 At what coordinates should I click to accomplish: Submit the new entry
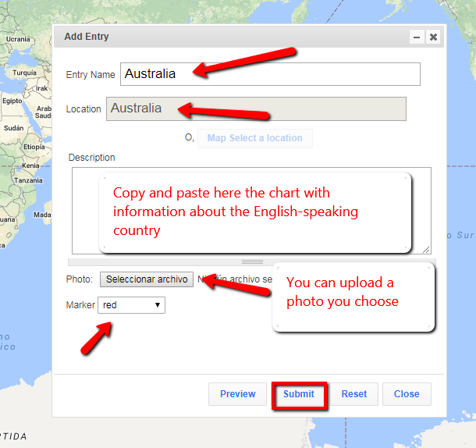coord(298,394)
